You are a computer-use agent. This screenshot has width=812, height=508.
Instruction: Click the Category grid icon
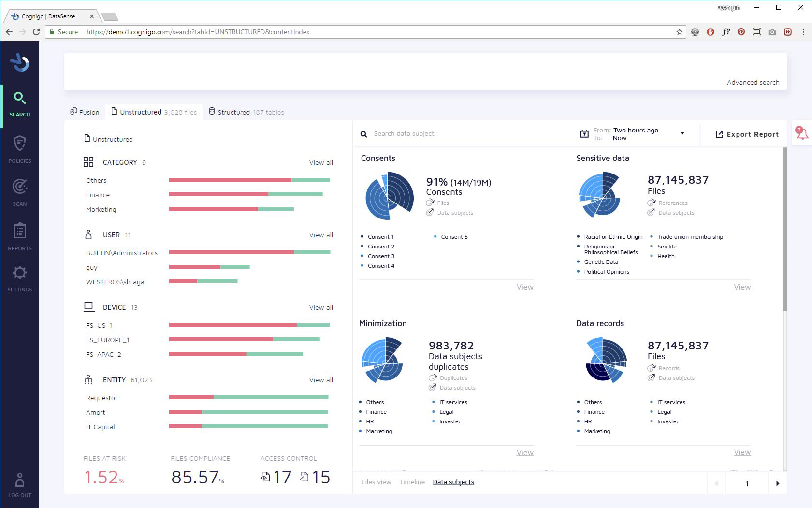tap(88, 162)
